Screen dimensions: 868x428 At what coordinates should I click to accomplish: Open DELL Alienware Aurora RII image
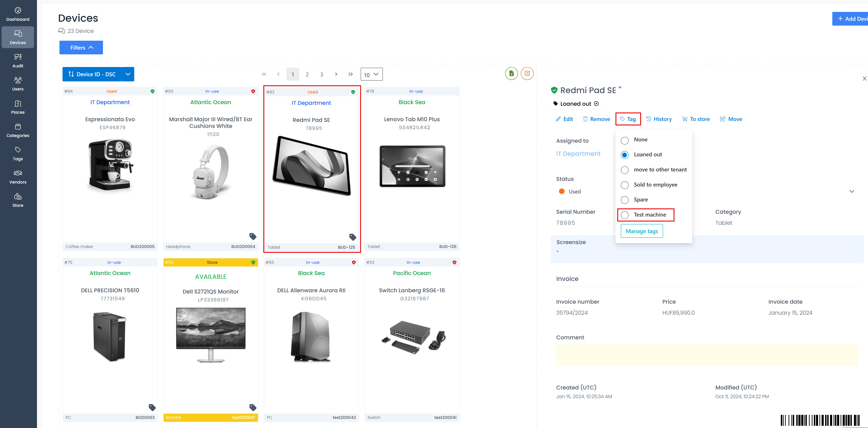(311, 337)
